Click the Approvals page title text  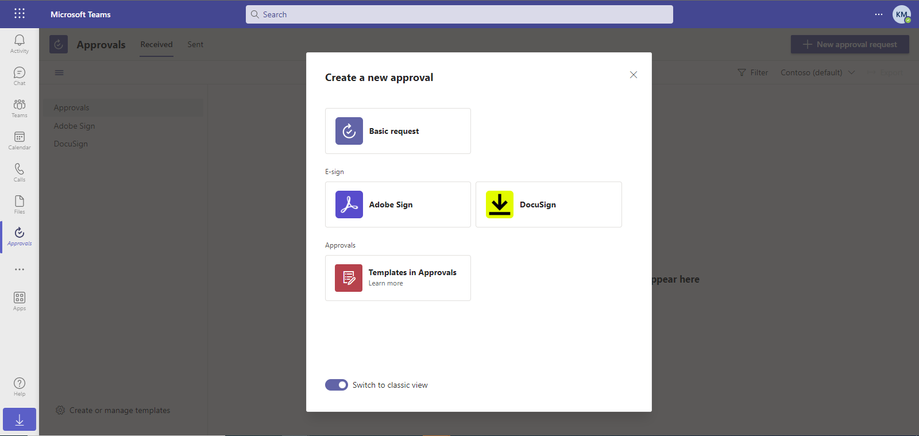click(101, 45)
